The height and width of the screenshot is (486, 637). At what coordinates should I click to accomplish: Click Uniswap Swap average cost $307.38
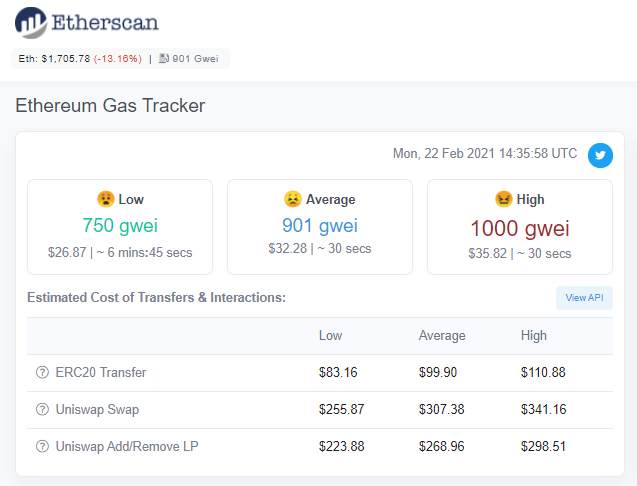tap(442, 409)
